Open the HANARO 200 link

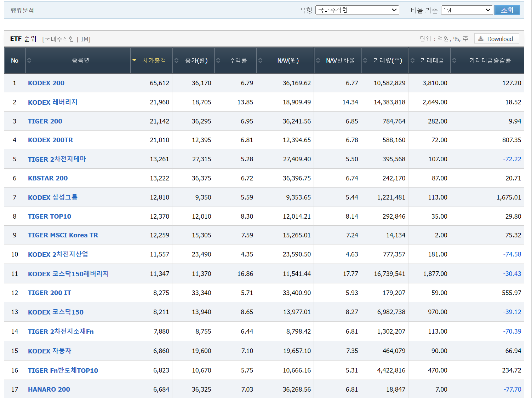tap(49, 390)
